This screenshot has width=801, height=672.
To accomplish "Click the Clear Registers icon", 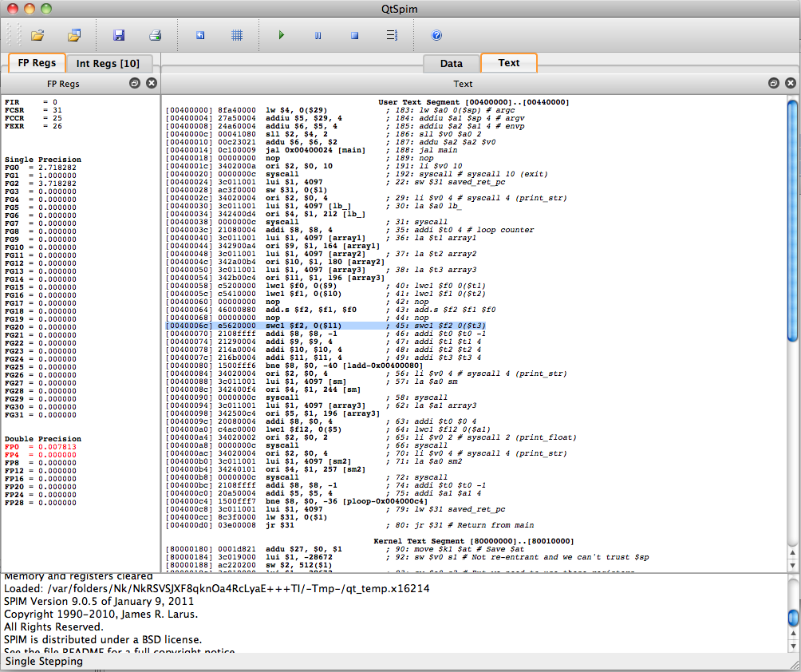I will point(200,35).
